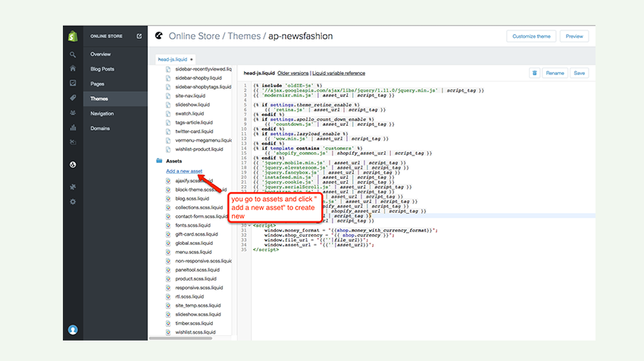Open vermenu-megamenu.liquid file
This screenshot has width=644, height=361.
(x=203, y=140)
